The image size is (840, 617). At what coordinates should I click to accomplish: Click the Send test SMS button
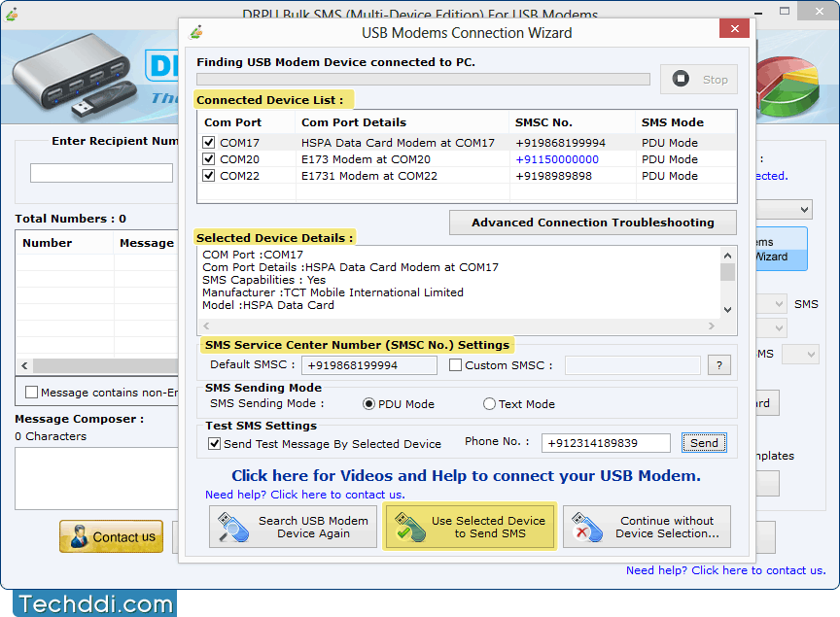click(704, 443)
